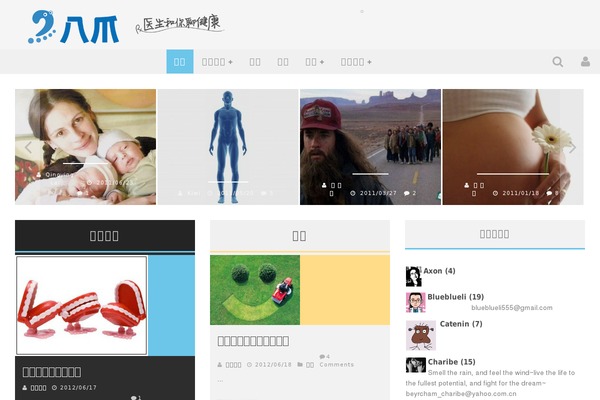Click the dark section header tab
600x400 pixels.
coord(105,236)
